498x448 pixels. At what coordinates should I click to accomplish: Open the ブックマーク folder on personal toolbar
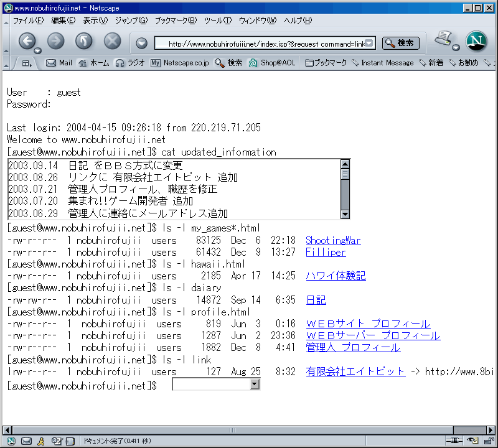(326, 63)
